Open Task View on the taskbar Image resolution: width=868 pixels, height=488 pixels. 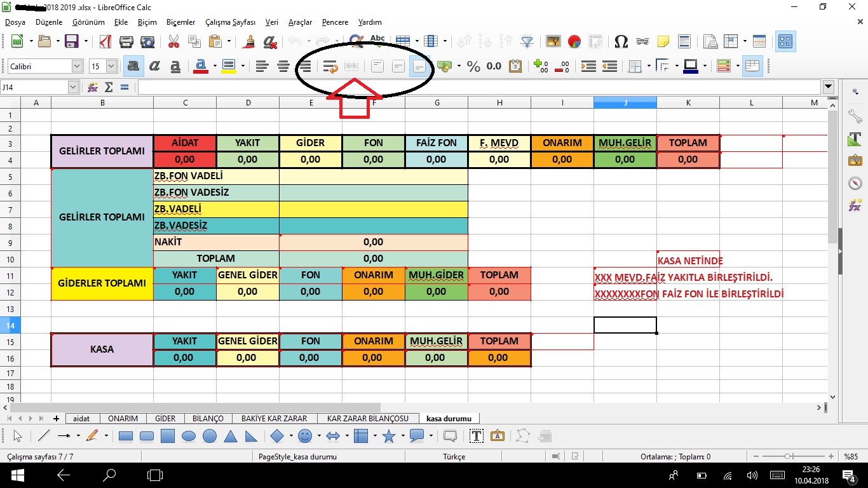tap(154, 475)
